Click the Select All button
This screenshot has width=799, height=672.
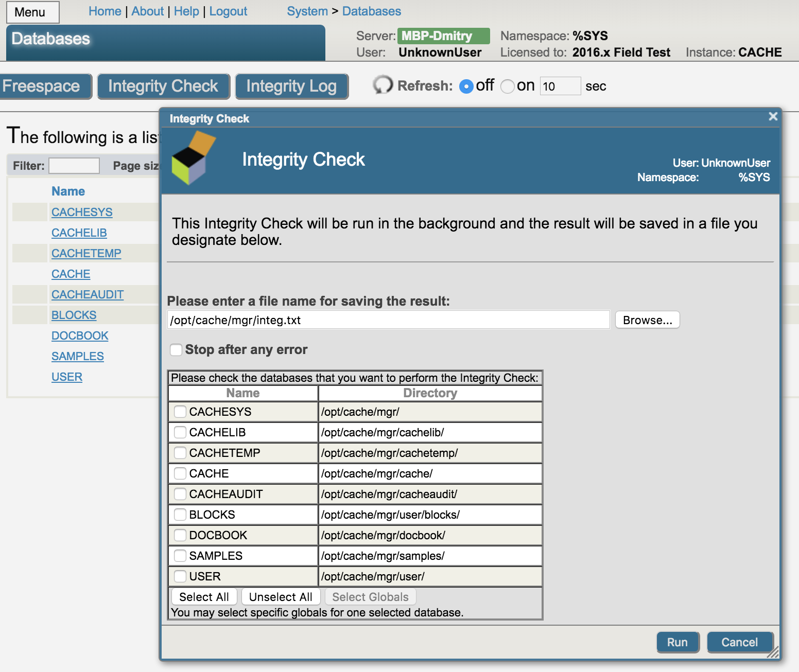[x=204, y=597]
